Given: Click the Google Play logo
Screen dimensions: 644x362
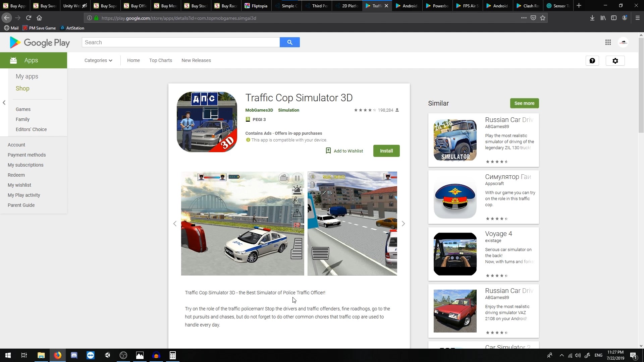Looking at the screenshot, I should [x=39, y=43].
